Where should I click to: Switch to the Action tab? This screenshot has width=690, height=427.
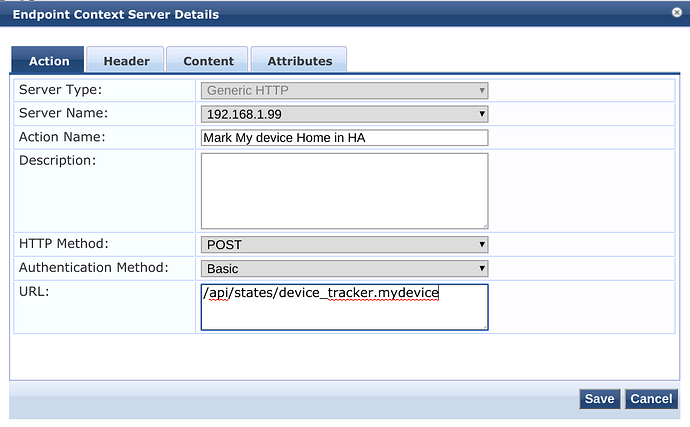point(49,61)
